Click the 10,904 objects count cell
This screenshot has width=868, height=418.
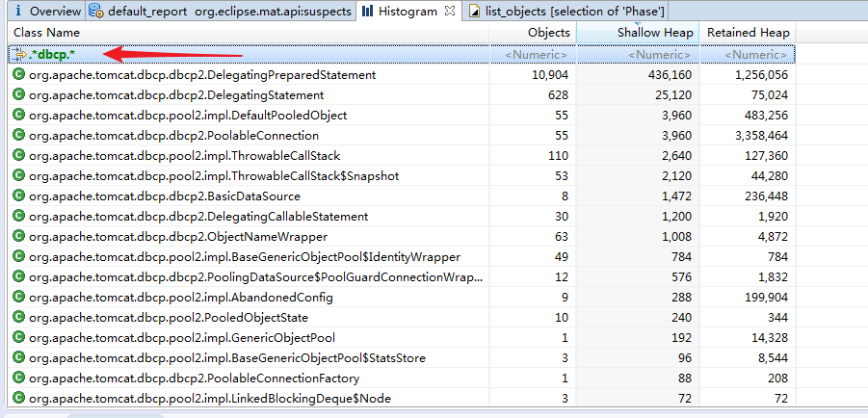tap(550, 75)
